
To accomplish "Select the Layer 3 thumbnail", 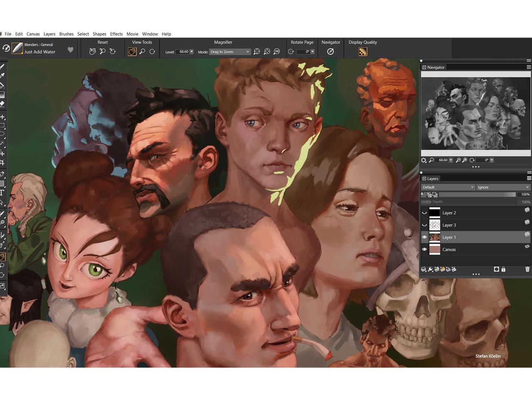I will (434, 225).
